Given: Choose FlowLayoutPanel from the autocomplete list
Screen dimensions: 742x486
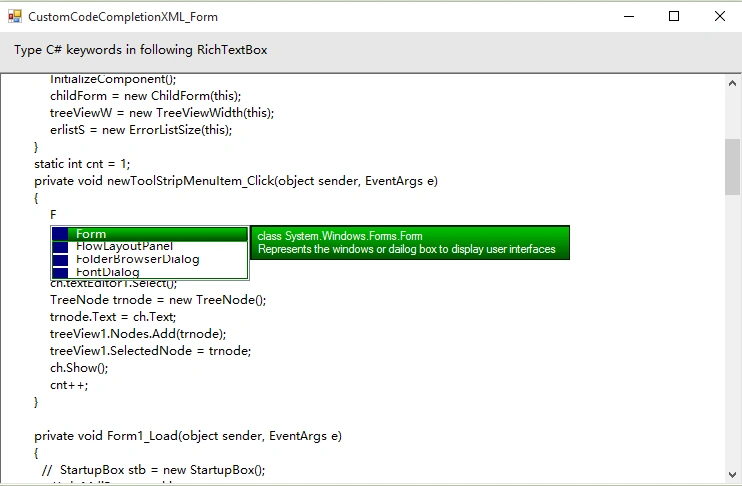Looking at the screenshot, I should point(150,247).
